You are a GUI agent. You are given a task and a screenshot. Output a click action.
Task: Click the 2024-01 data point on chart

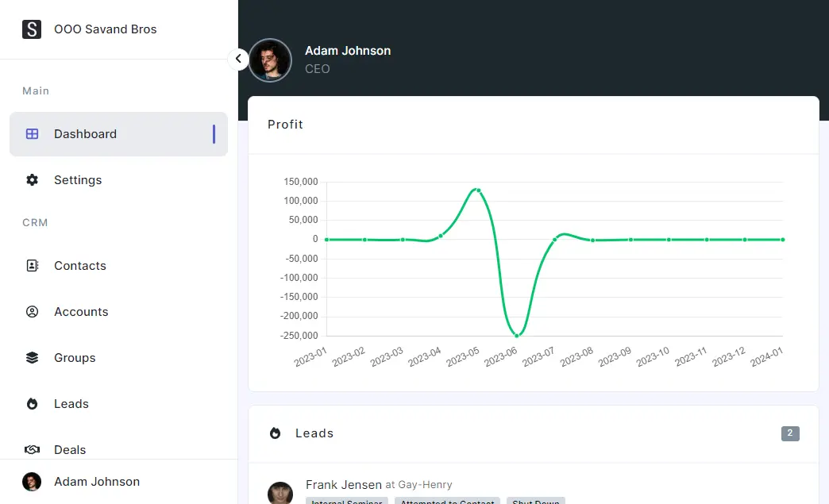coord(782,240)
